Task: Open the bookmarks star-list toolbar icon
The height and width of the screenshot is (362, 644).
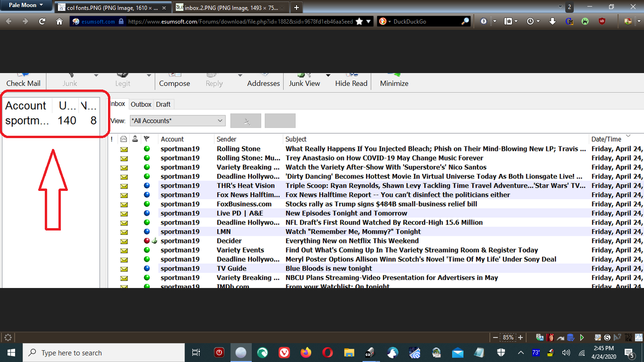Action: 508,21
